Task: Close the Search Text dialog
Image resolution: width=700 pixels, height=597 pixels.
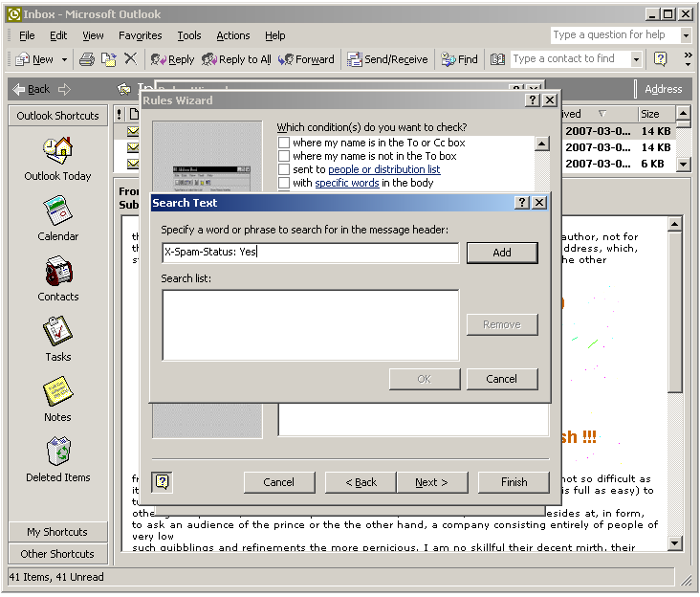Action: click(539, 203)
